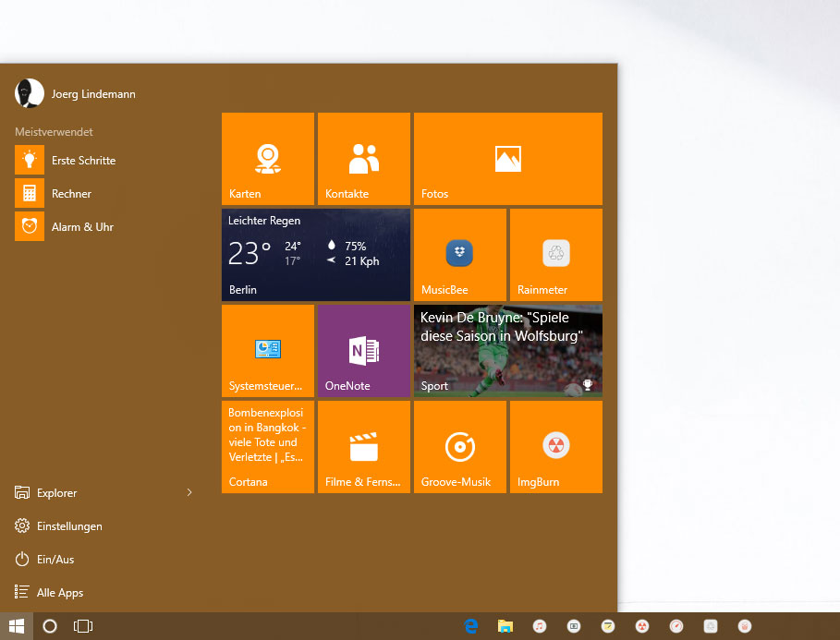
Task: Launch Microsoft Edge from the taskbar
Action: click(x=471, y=626)
